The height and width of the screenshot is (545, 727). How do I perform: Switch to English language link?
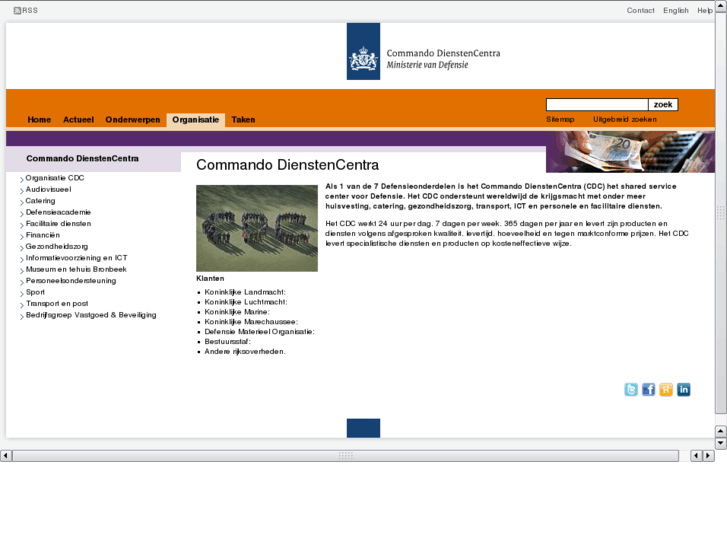(x=676, y=10)
